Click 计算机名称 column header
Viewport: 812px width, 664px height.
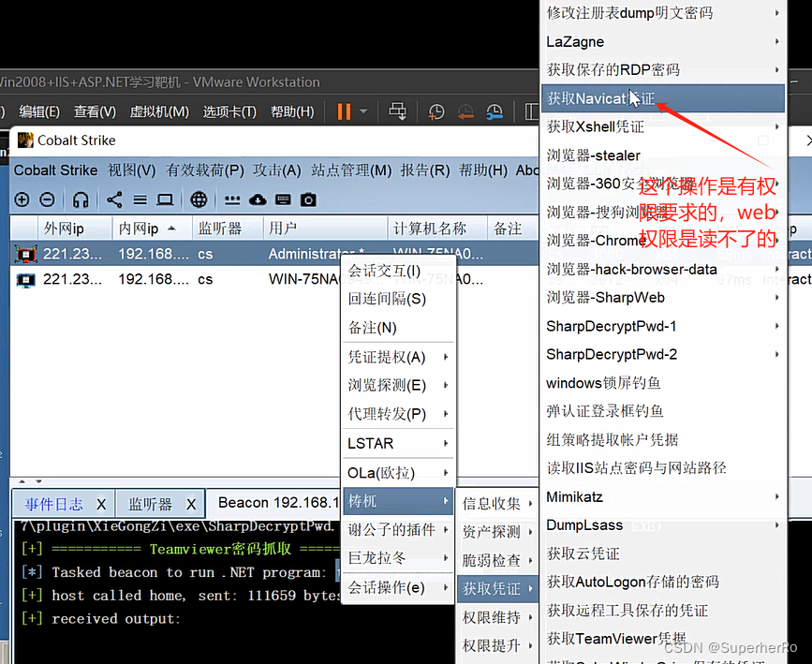tap(437, 229)
